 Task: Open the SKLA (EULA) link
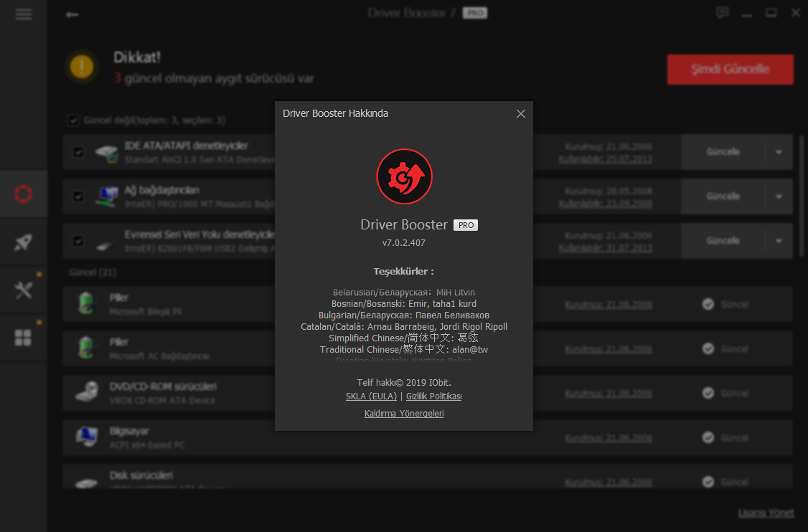tap(371, 396)
